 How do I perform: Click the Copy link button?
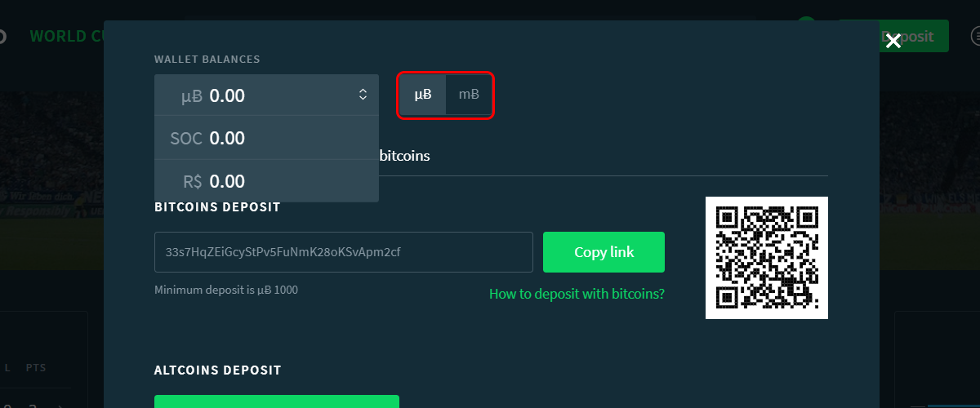tap(604, 252)
